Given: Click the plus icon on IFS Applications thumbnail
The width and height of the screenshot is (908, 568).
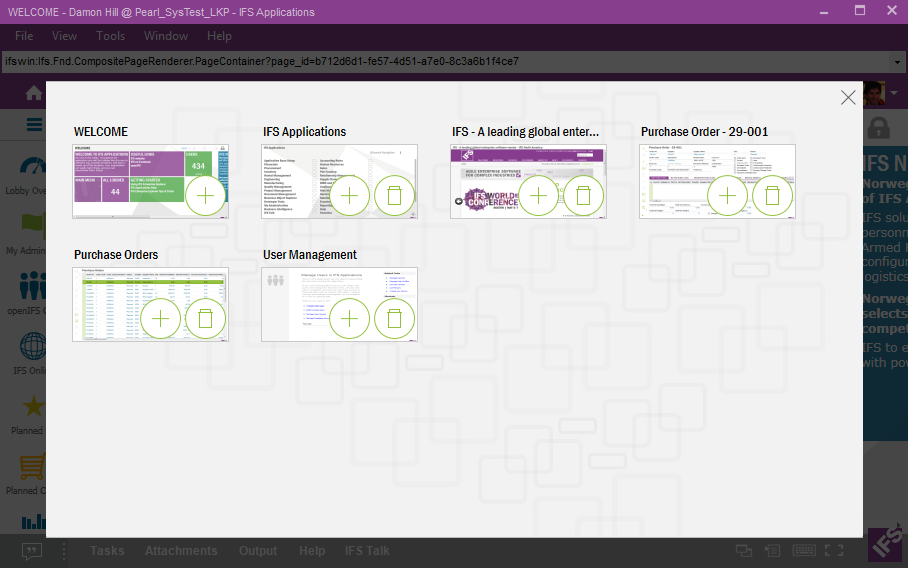Looking at the screenshot, I should click(349, 196).
